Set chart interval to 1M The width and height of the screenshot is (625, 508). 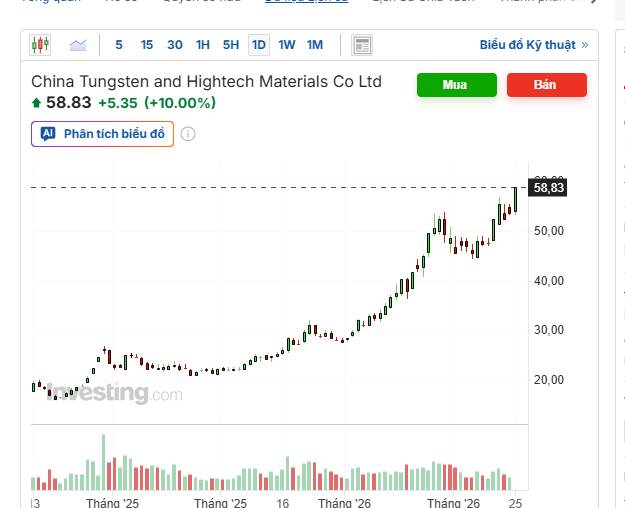click(x=315, y=45)
